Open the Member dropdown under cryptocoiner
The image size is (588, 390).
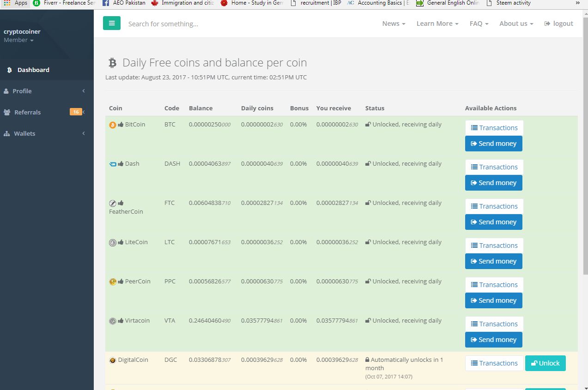click(x=18, y=40)
